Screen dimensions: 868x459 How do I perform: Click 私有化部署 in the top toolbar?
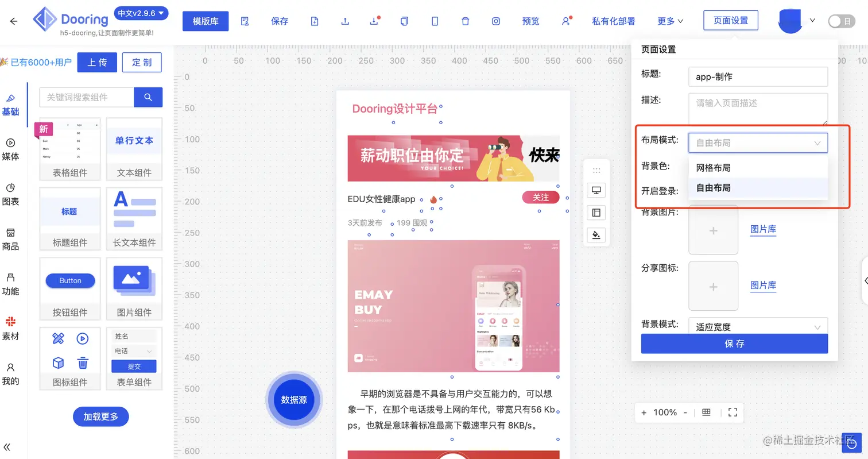click(x=614, y=21)
